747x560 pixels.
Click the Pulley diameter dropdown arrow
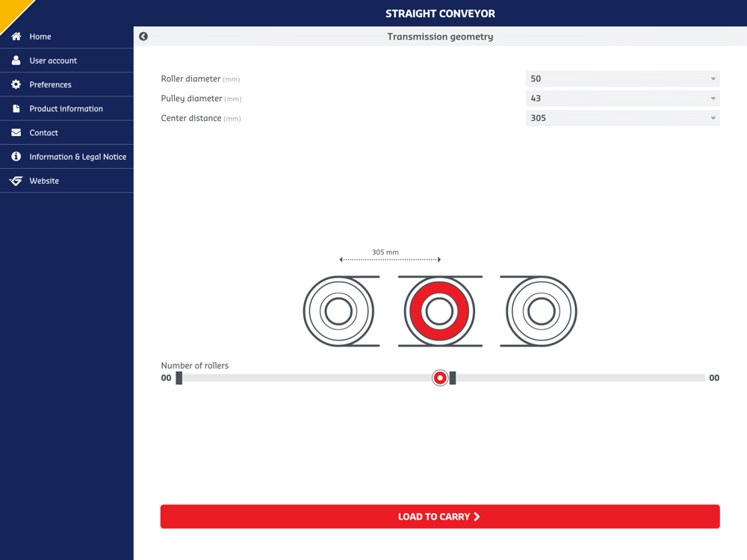[713, 99]
